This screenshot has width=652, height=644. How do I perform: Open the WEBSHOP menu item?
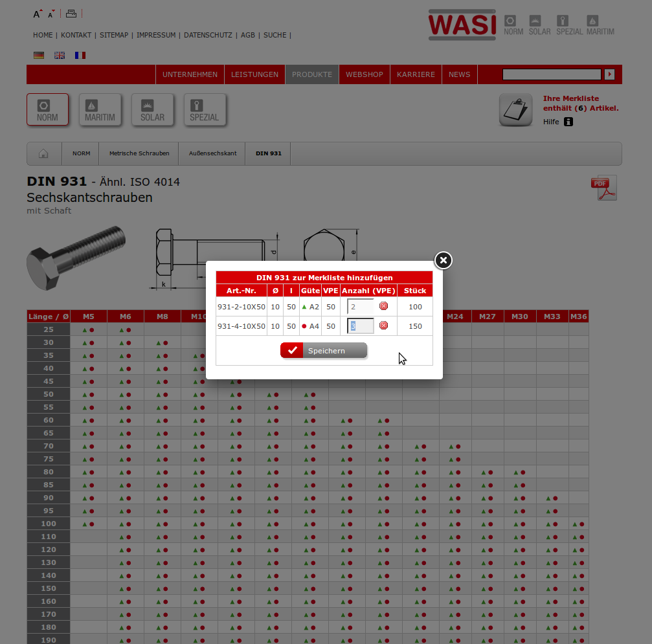(x=365, y=74)
